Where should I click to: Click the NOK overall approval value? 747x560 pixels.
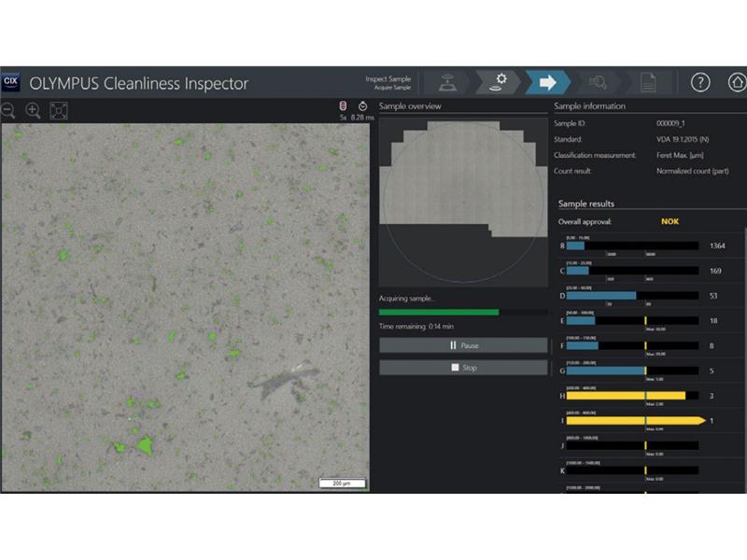[x=669, y=221]
